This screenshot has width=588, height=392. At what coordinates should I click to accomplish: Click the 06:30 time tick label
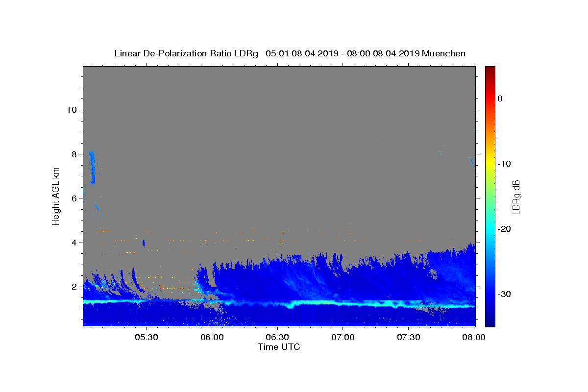tap(277, 338)
